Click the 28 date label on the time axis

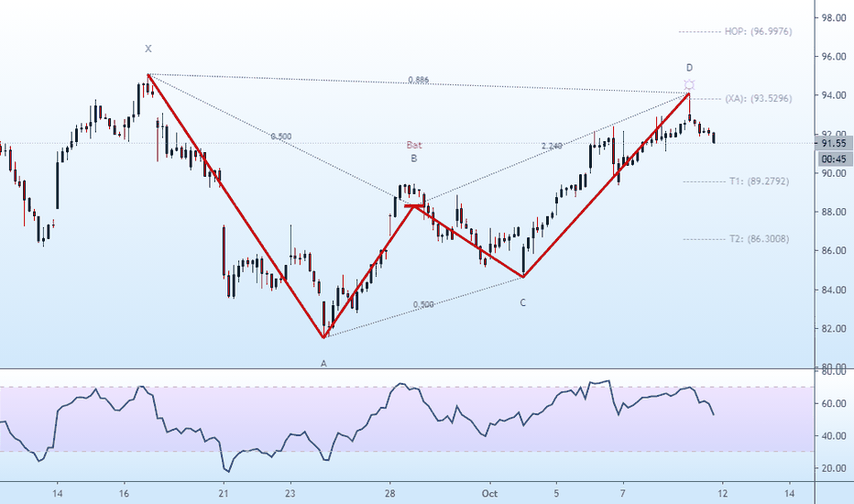click(x=390, y=494)
